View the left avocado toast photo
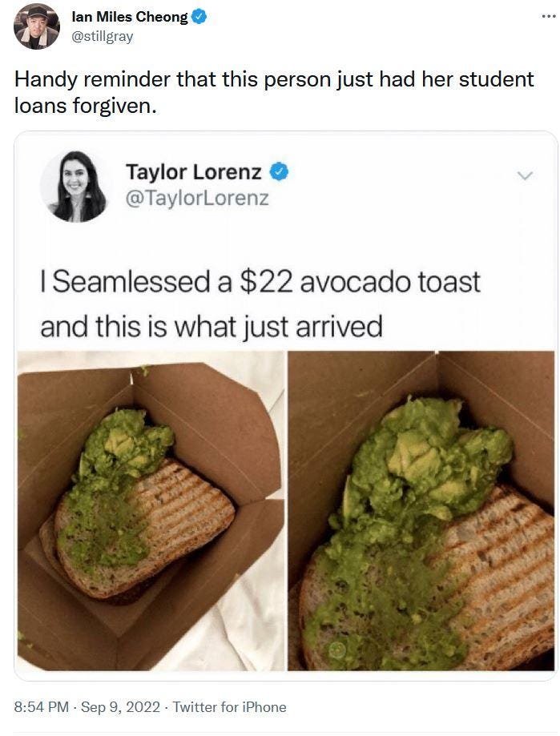The height and width of the screenshot is (736, 560). (151, 511)
